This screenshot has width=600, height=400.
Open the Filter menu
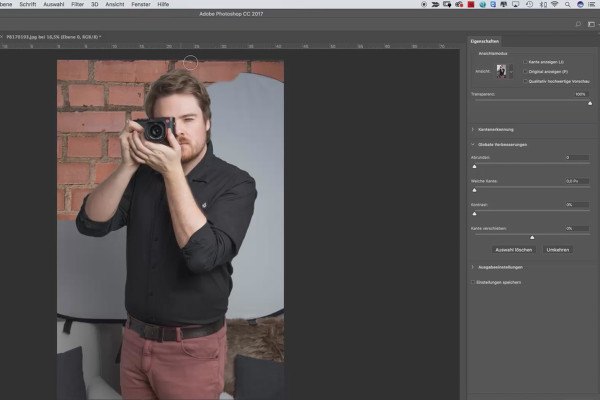pos(77,4)
